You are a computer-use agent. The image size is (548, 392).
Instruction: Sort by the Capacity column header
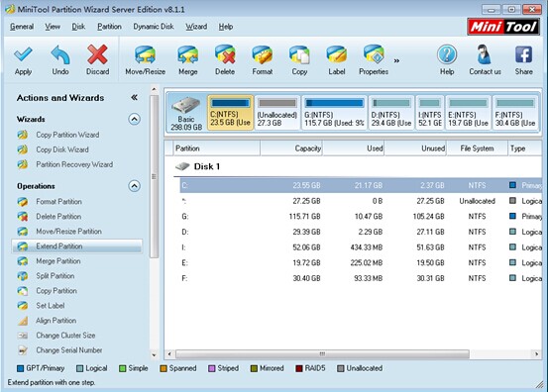click(x=291, y=148)
